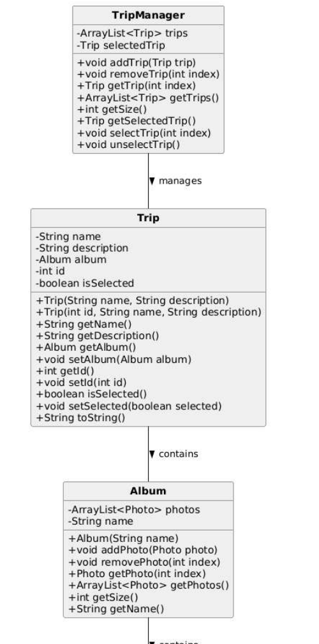Click the setAlbum(Album album) method

coord(114,360)
